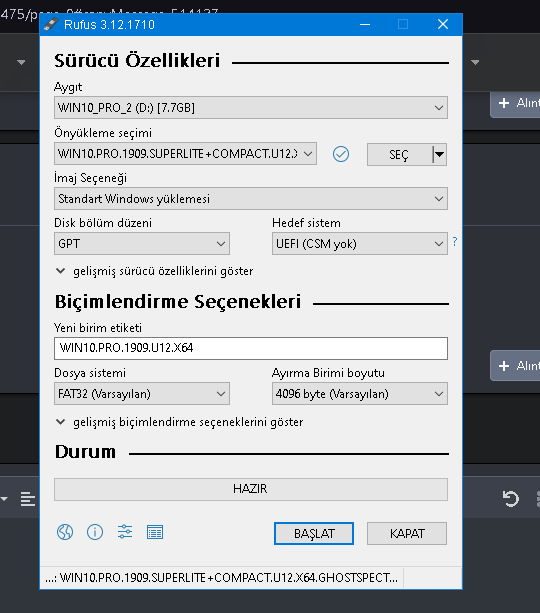Open Dosya sistemi FAT32 dropdown

142,394
